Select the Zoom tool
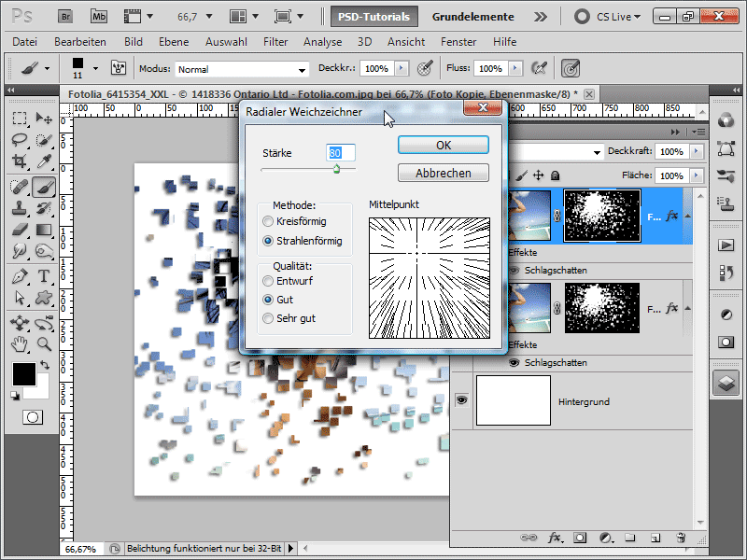Screen dimensions: 747x560 (x=44, y=343)
